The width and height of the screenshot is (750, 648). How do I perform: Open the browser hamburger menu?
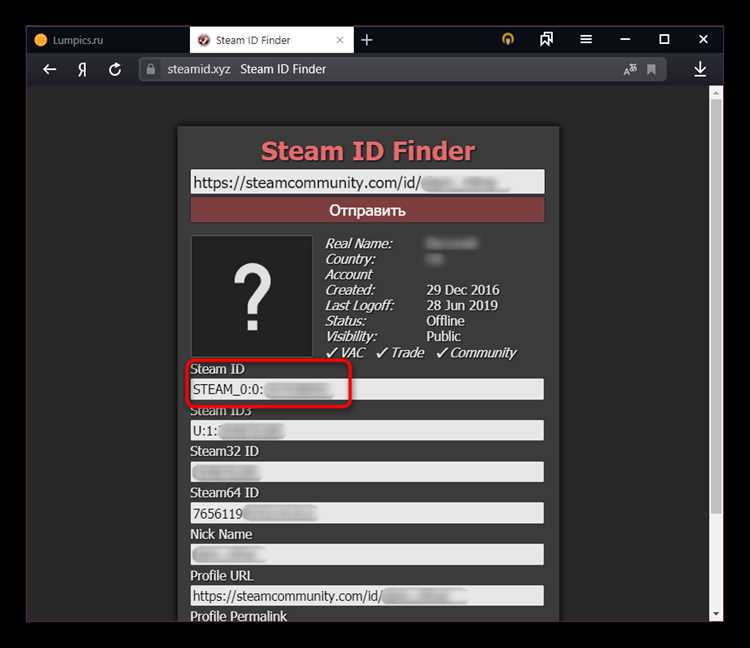tap(586, 39)
